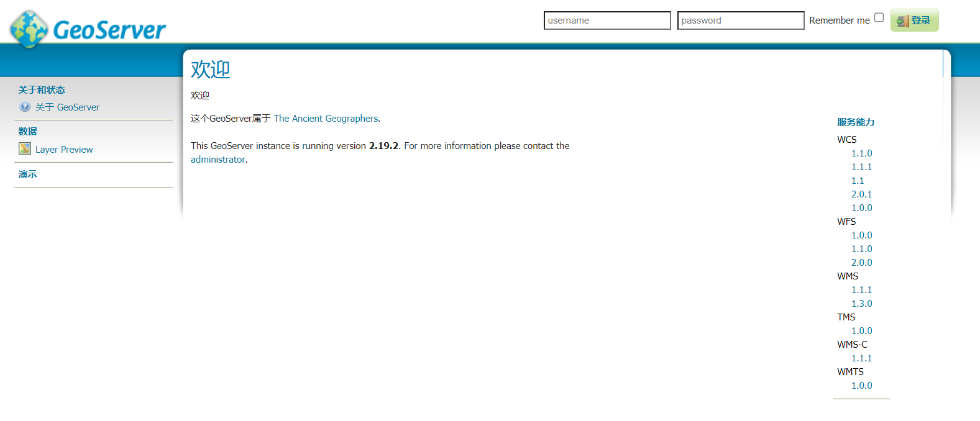Image resolution: width=980 pixels, height=421 pixels.
Task: Click the door icon on the 登录 button
Action: point(903,21)
